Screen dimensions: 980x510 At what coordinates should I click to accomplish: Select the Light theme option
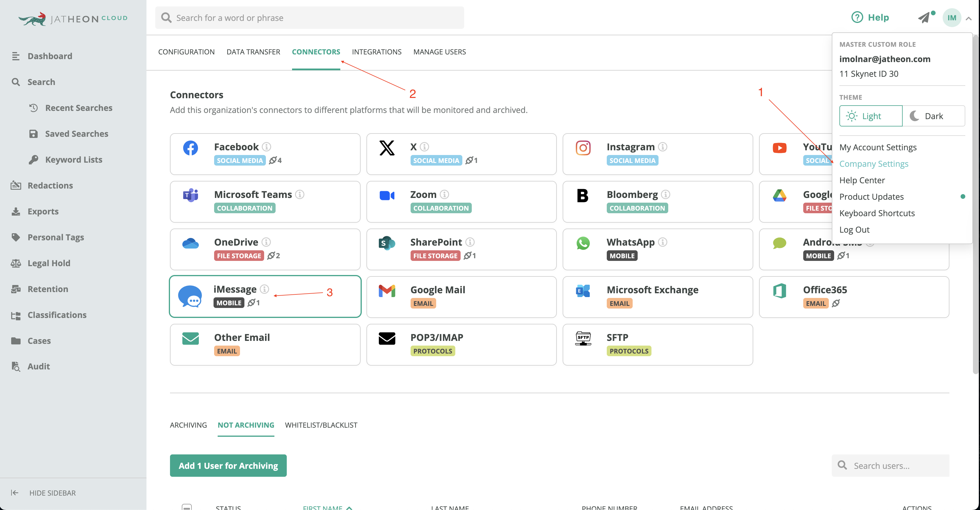[x=871, y=116]
